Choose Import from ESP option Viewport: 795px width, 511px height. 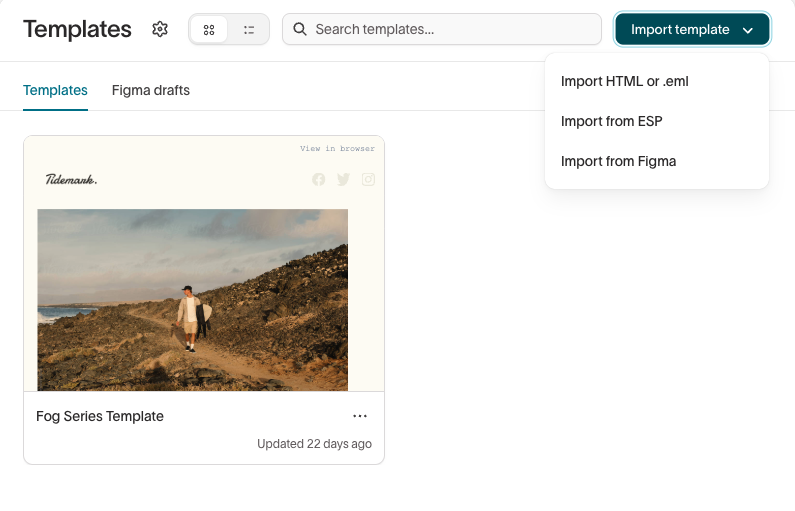(657, 121)
